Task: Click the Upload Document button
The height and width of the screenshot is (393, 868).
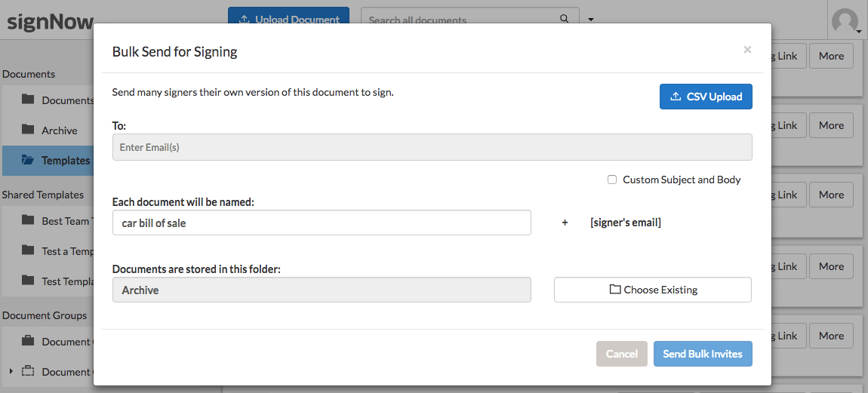Action: point(288,16)
